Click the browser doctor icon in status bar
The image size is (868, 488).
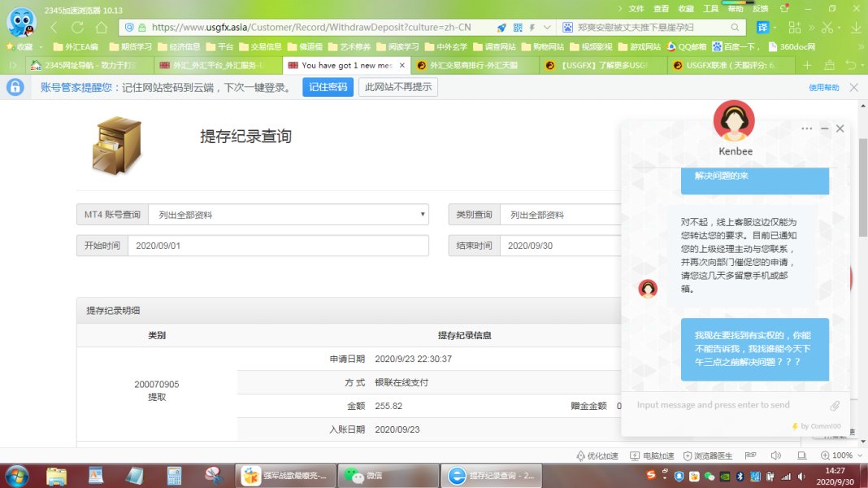tap(707, 455)
